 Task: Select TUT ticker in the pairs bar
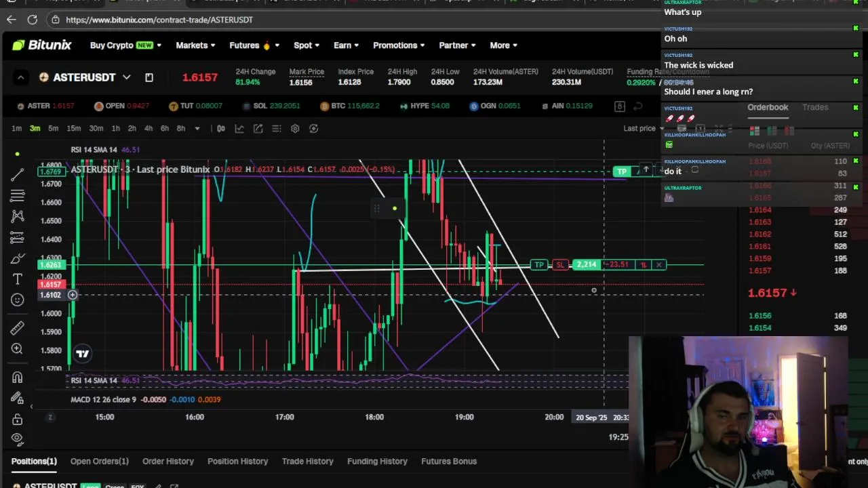pos(196,106)
